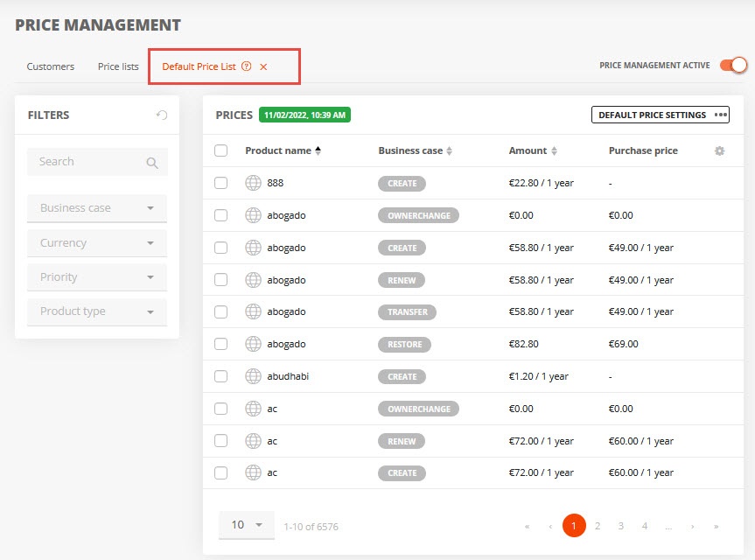
Task: Toggle Price Management Active switch
Action: click(733, 65)
